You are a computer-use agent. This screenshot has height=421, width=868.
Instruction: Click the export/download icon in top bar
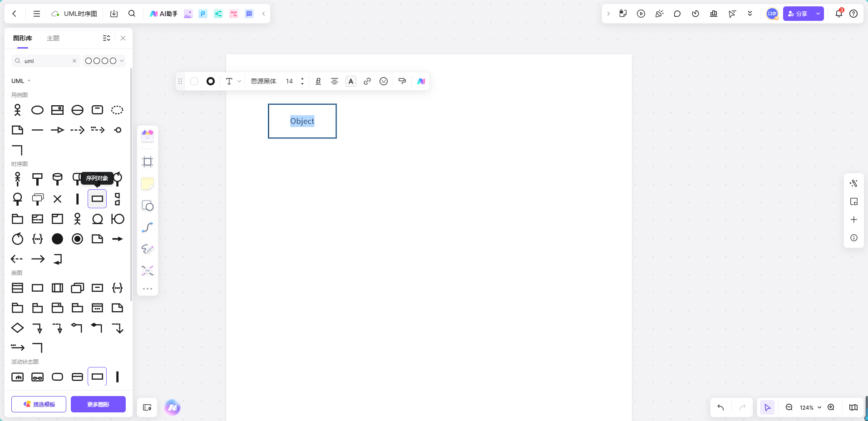point(114,14)
